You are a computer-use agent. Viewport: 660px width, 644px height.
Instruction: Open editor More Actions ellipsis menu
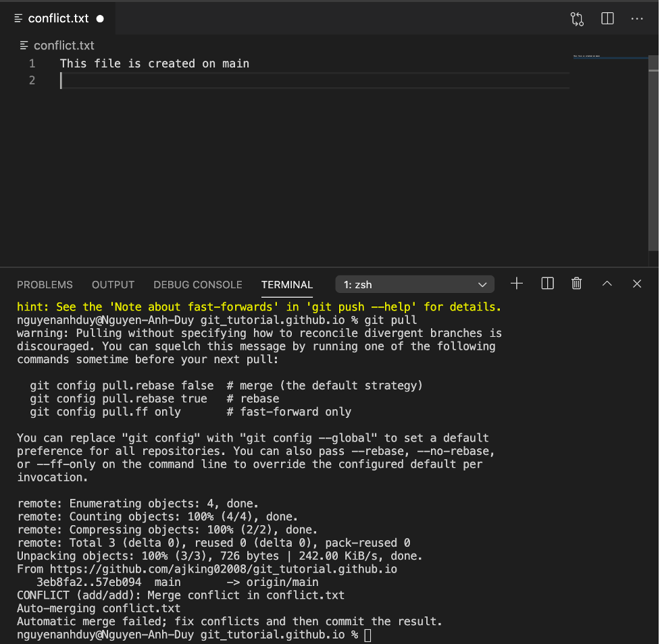click(637, 18)
